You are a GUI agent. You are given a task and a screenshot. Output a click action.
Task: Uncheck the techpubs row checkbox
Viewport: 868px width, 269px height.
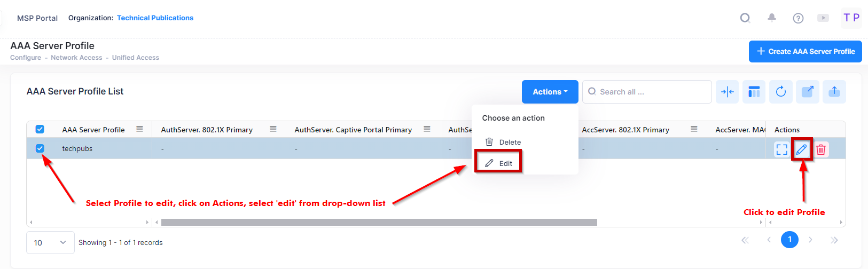coord(40,148)
